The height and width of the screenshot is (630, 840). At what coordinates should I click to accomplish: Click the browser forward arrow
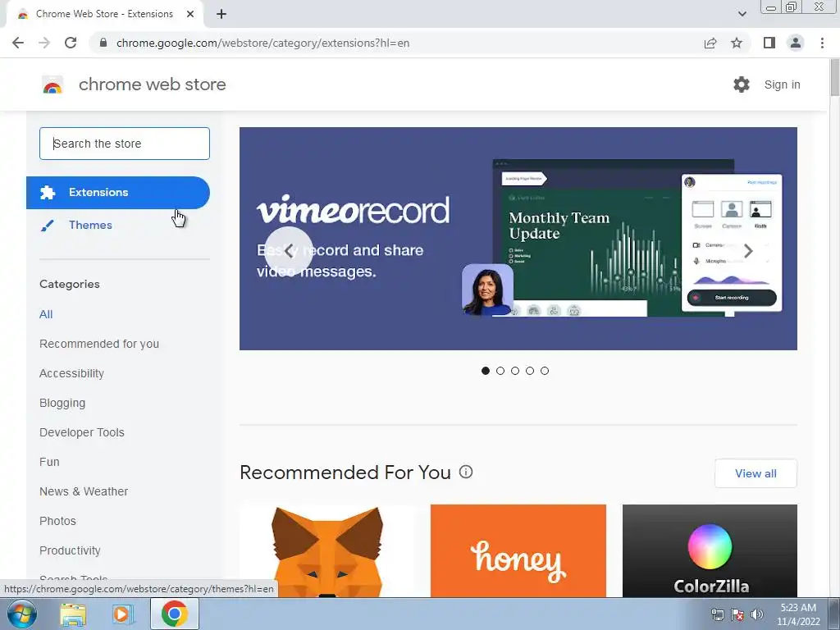click(44, 43)
